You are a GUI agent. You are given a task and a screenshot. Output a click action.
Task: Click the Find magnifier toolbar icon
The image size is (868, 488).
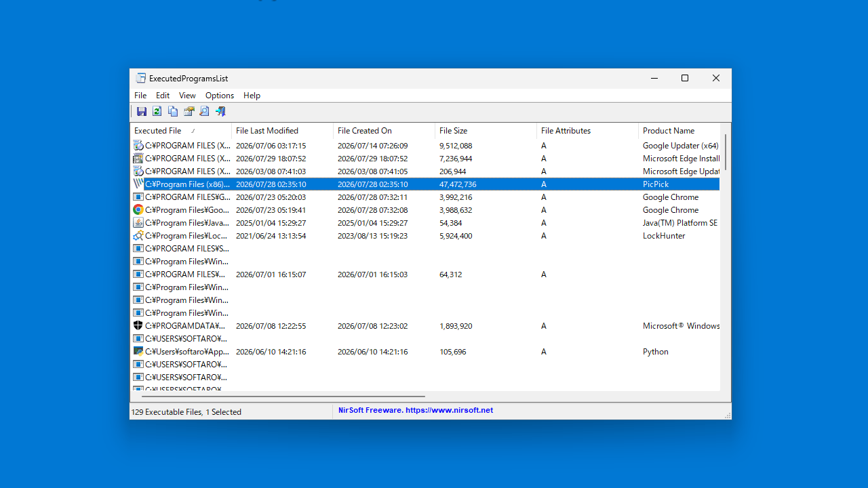[204, 112]
